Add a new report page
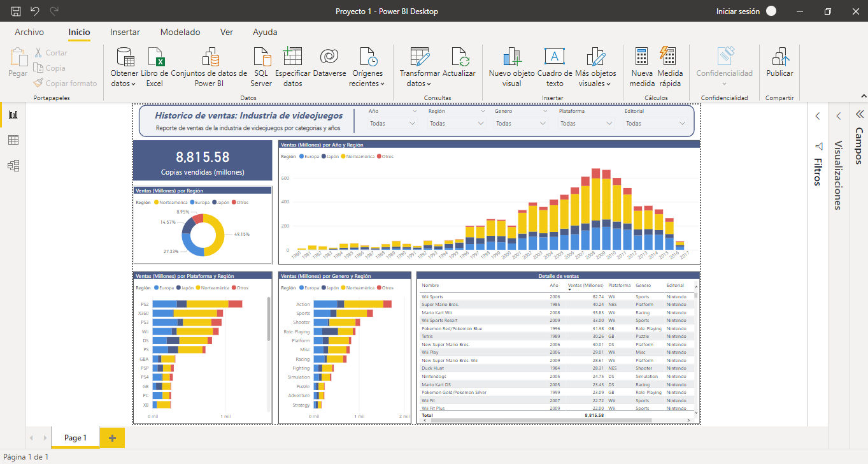Image resolution: width=868 pixels, height=464 pixels. click(x=113, y=438)
